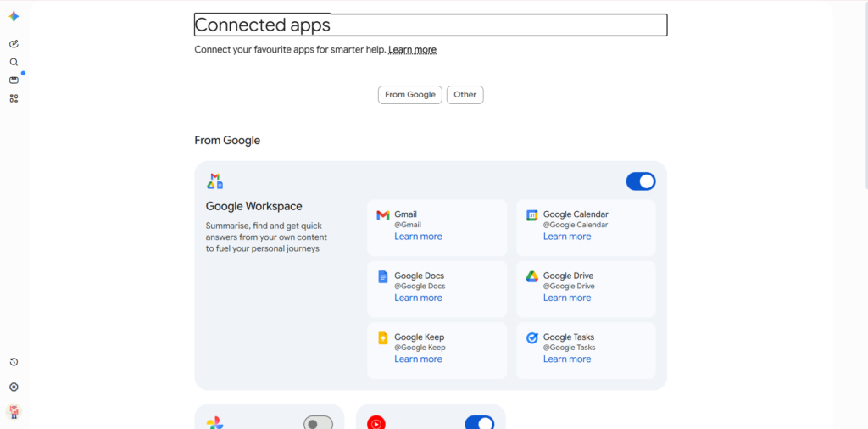Click the YouTube Music icon

[x=376, y=424]
